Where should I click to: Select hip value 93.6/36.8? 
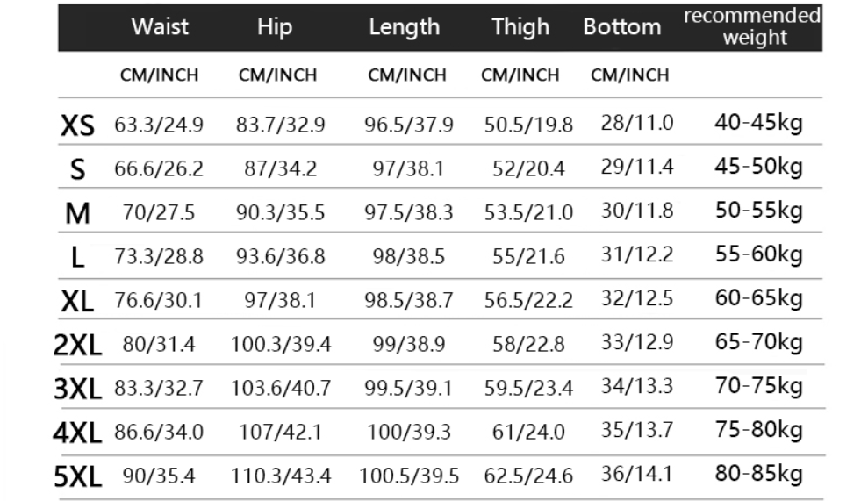[280, 256]
